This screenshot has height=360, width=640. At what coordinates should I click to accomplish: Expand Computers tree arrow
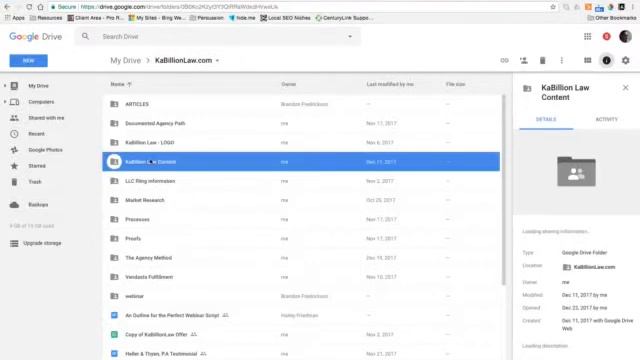pos(5,102)
